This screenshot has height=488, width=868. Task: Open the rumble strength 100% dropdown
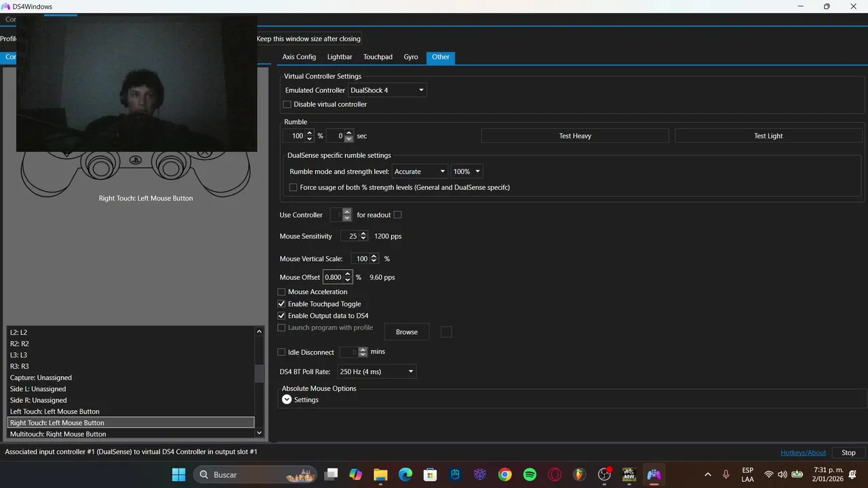tap(467, 171)
